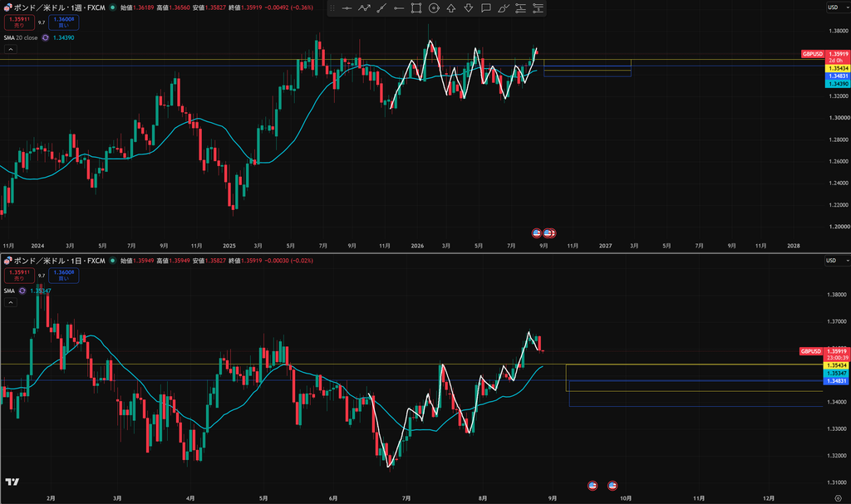851x504 pixels.
Task: Click the sell button 1.35911 on daily chart
Action: click(x=20, y=276)
